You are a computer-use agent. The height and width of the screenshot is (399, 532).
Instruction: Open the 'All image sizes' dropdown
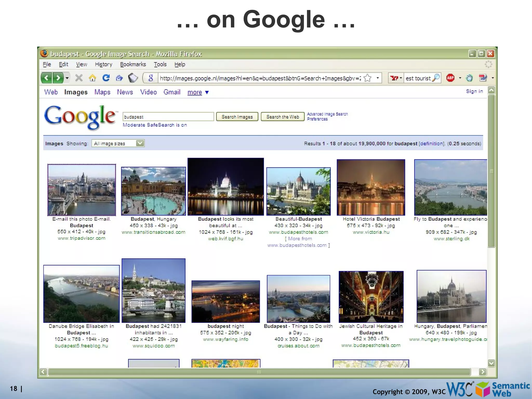[118, 143]
